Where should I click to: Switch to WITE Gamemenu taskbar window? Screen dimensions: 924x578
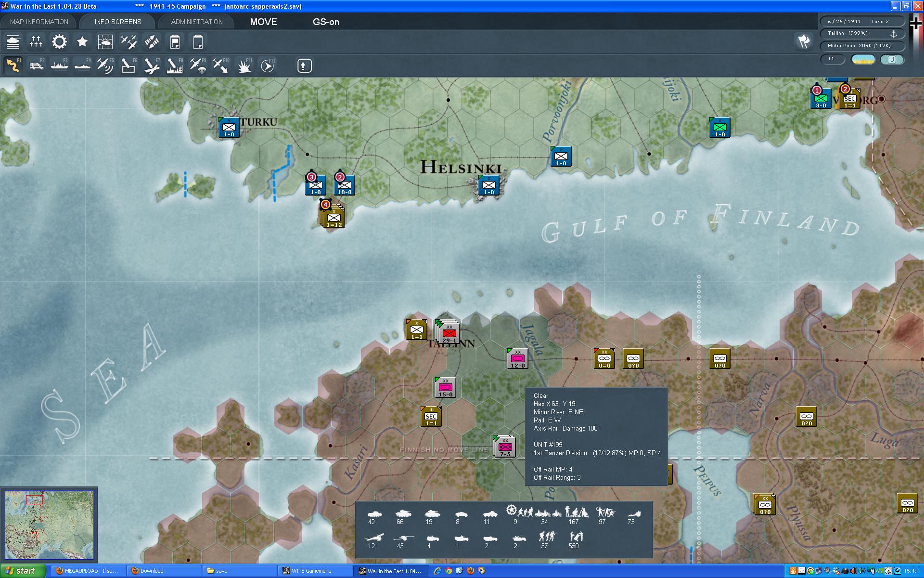click(x=315, y=571)
